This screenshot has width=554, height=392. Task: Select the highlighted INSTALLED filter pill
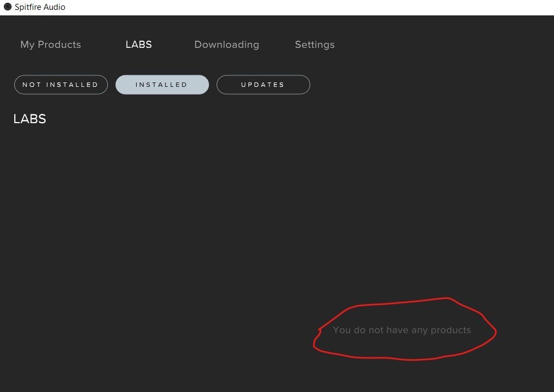162,85
